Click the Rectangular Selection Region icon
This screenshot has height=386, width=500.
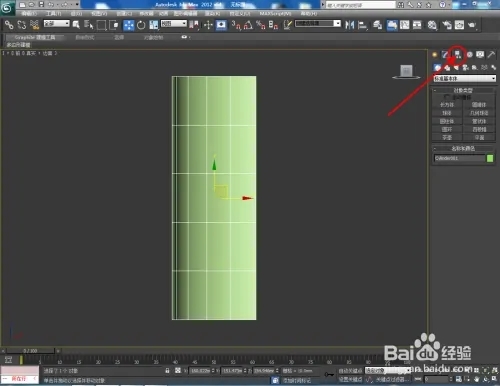(x=101, y=25)
